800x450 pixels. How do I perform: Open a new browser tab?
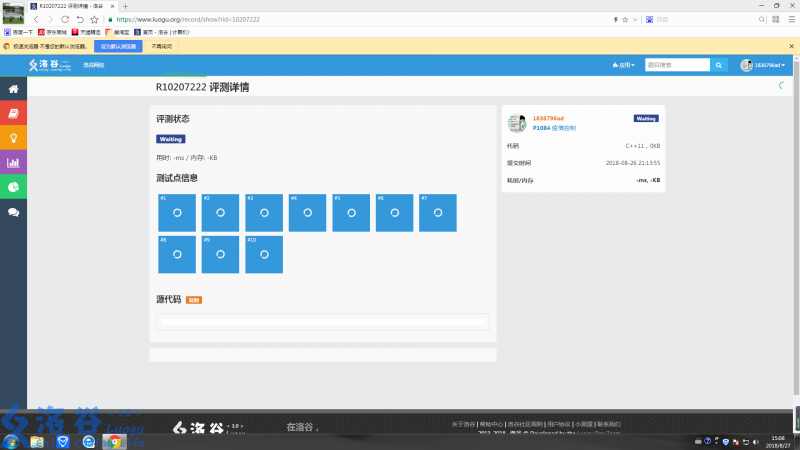click(x=125, y=6)
